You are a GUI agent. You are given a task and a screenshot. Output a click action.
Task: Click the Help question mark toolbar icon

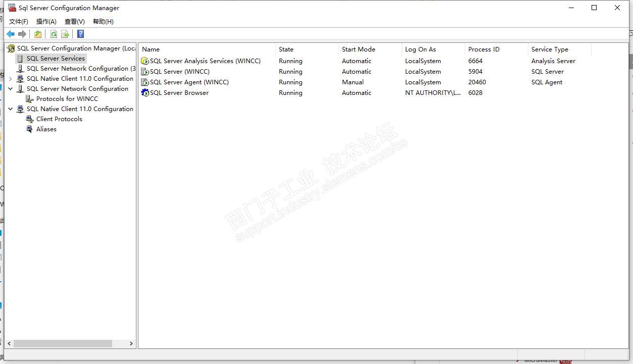tap(81, 34)
